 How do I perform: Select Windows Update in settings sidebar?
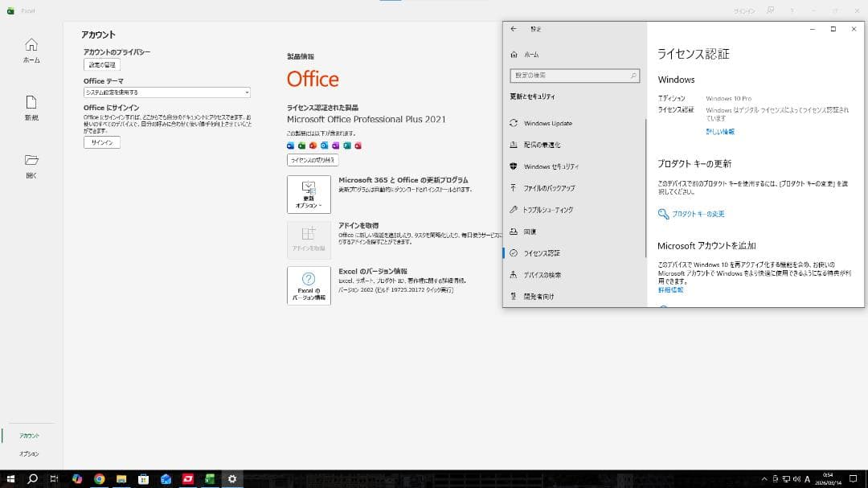pos(548,124)
